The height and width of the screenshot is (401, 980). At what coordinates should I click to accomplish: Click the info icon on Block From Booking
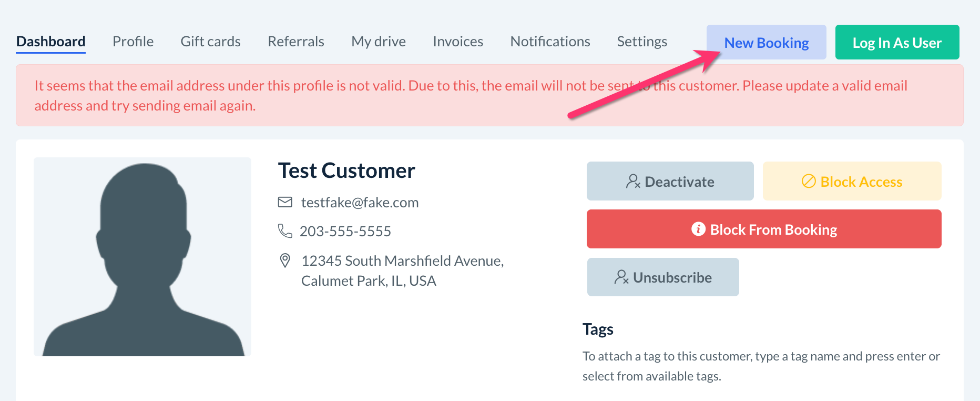point(698,229)
